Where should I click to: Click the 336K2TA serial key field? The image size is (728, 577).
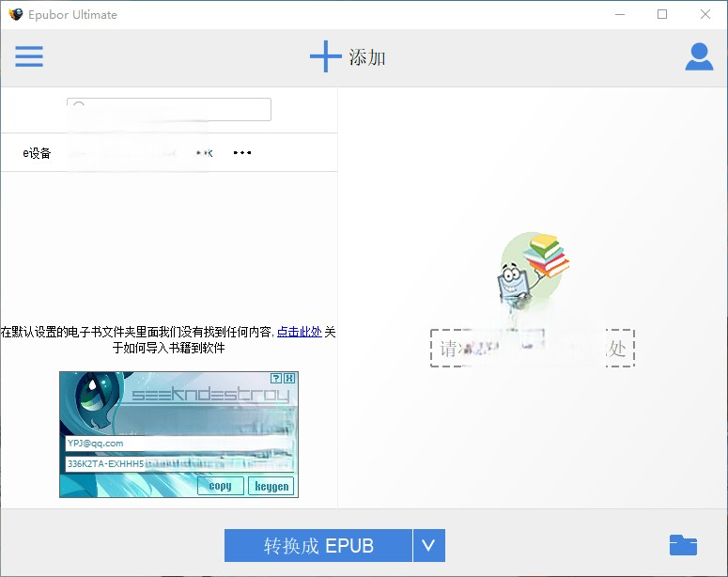179,463
